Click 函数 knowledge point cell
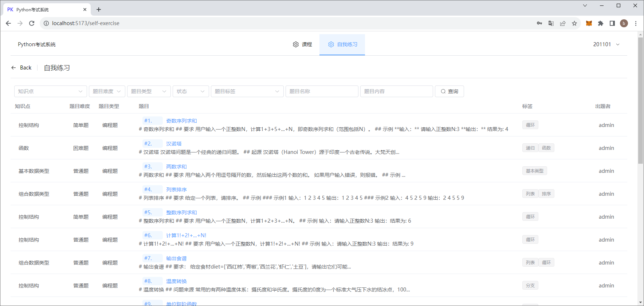This screenshot has height=306, width=644. (24, 148)
